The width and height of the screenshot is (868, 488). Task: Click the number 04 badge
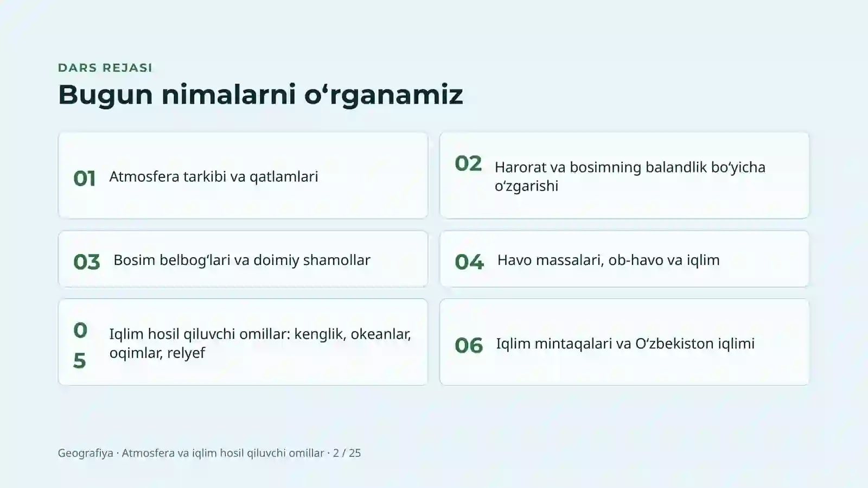(469, 262)
